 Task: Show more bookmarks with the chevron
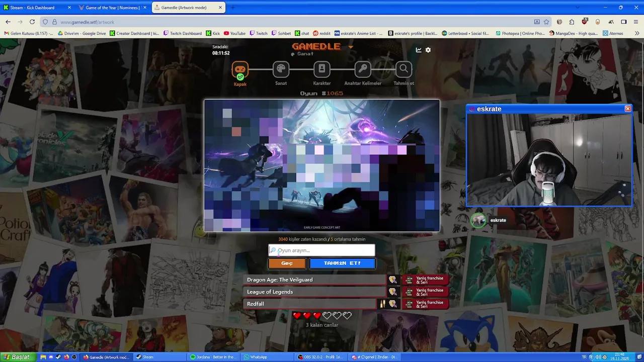[636, 33]
